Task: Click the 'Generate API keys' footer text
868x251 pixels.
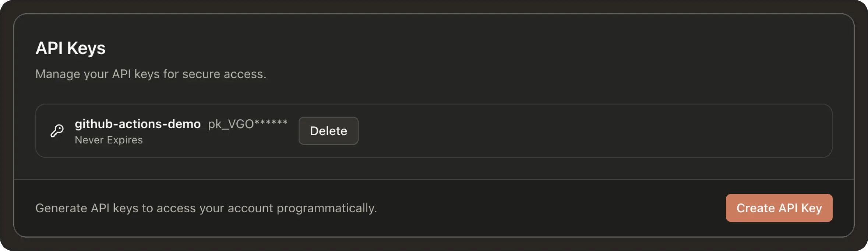Action: pos(206,208)
